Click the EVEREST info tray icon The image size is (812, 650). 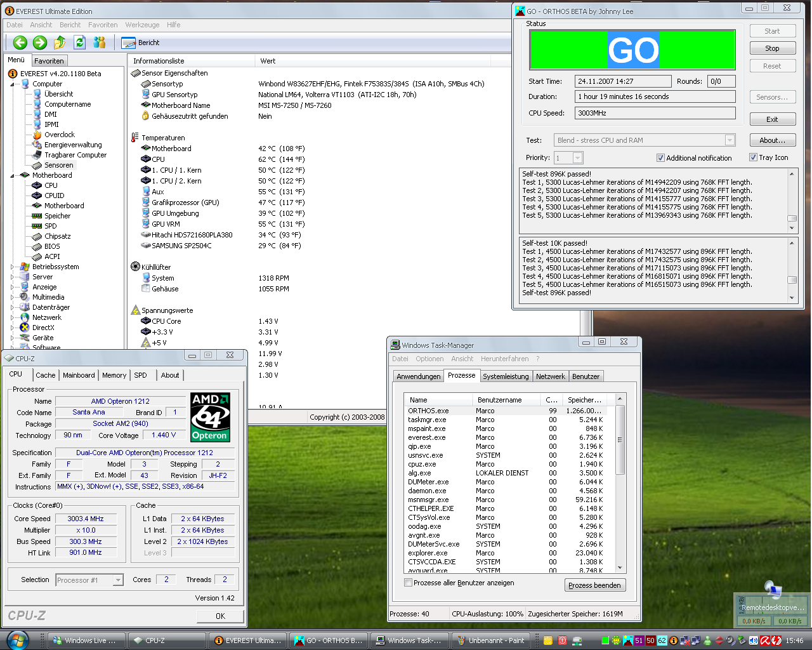(x=674, y=640)
